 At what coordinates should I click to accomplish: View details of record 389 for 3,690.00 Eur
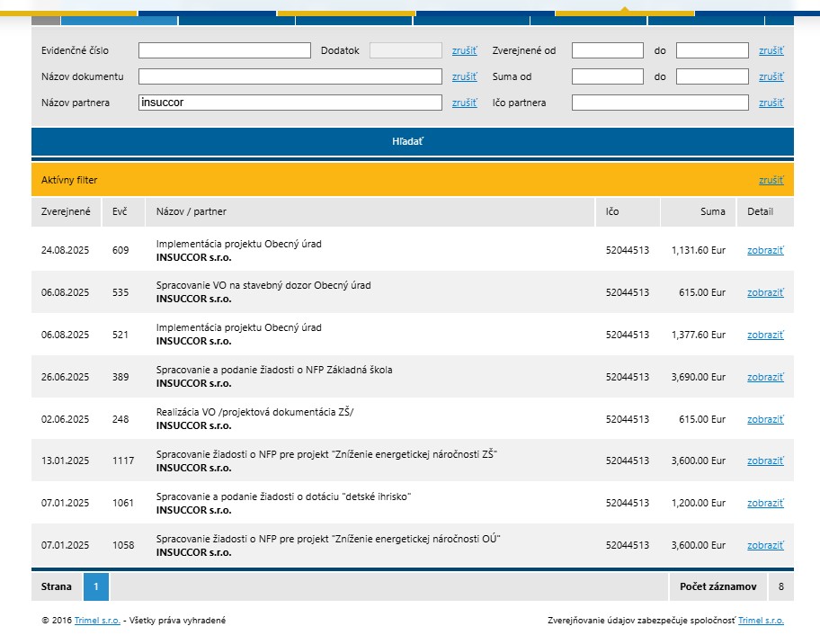(765, 377)
